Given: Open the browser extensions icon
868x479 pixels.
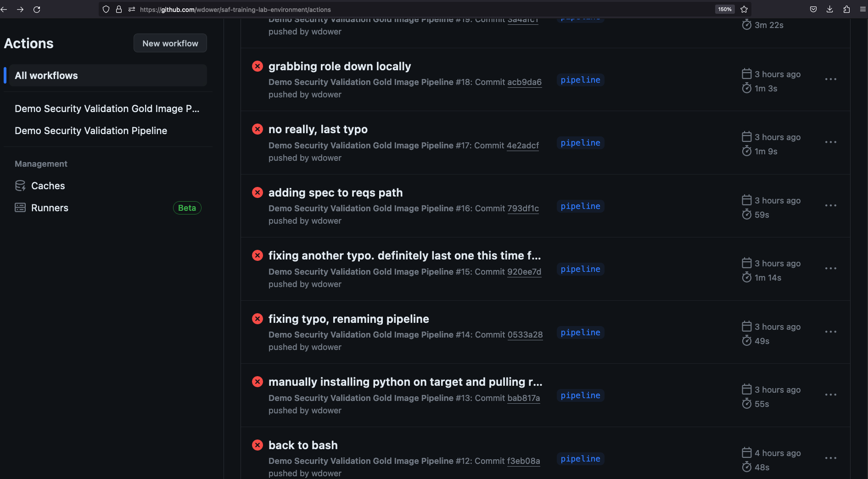Looking at the screenshot, I should 846,9.
